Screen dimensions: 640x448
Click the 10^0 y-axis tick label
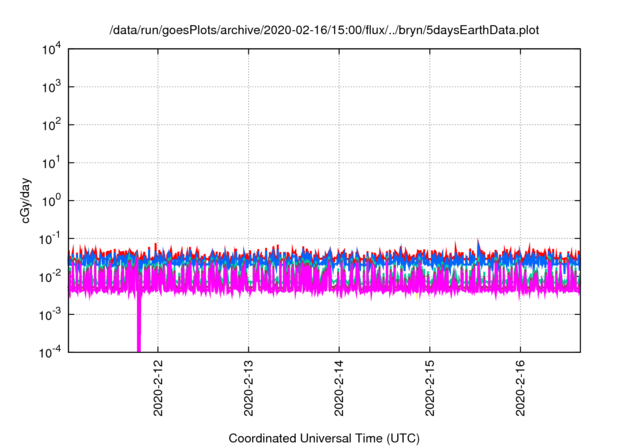51,201
